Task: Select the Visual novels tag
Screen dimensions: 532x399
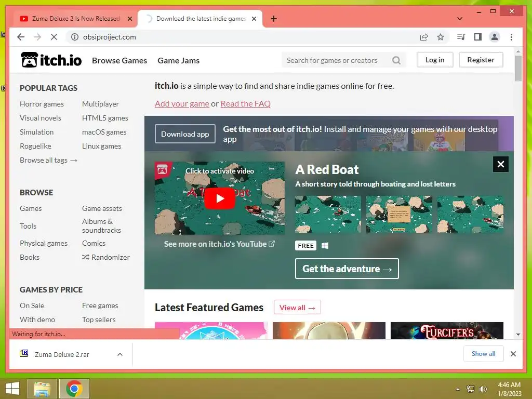Action: (x=41, y=118)
